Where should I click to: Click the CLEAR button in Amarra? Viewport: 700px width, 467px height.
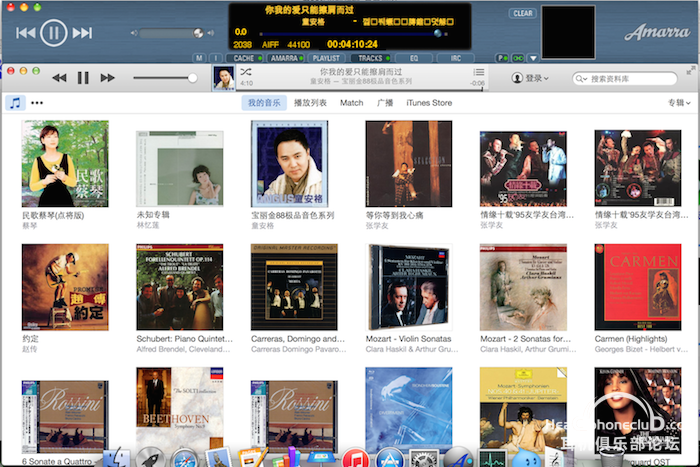coord(522,13)
